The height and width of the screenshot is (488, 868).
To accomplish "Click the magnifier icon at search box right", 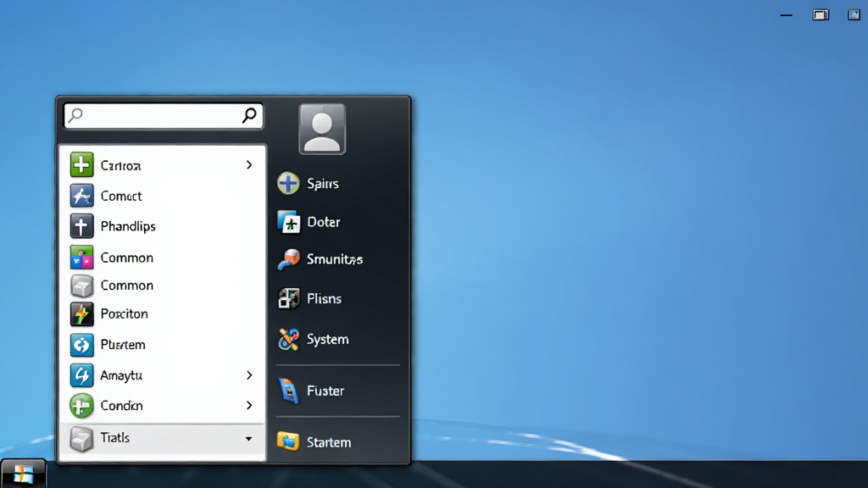I will (x=249, y=115).
